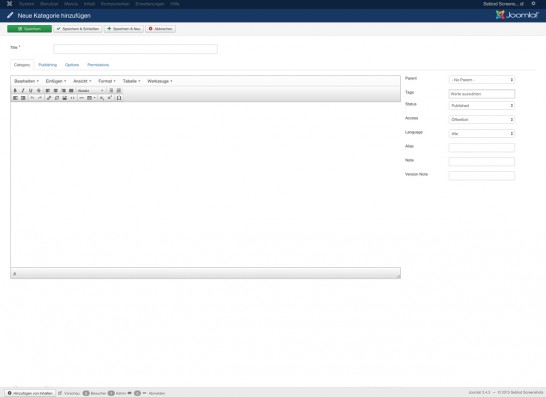
Task: Apply superscript using the editor toolbar
Action: [110, 98]
